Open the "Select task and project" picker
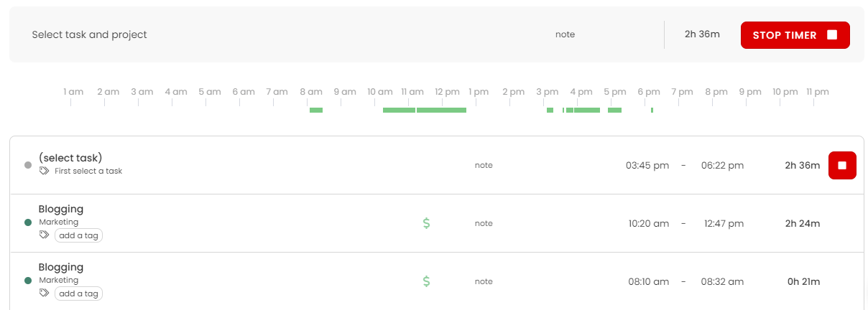 [90, 35]
